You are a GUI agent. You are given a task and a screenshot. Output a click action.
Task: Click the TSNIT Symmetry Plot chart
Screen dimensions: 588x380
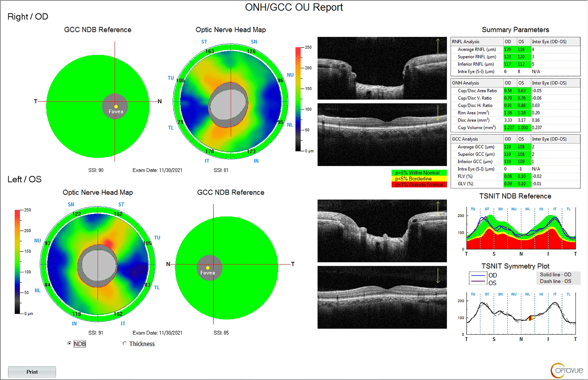click(x=521, y=313)
